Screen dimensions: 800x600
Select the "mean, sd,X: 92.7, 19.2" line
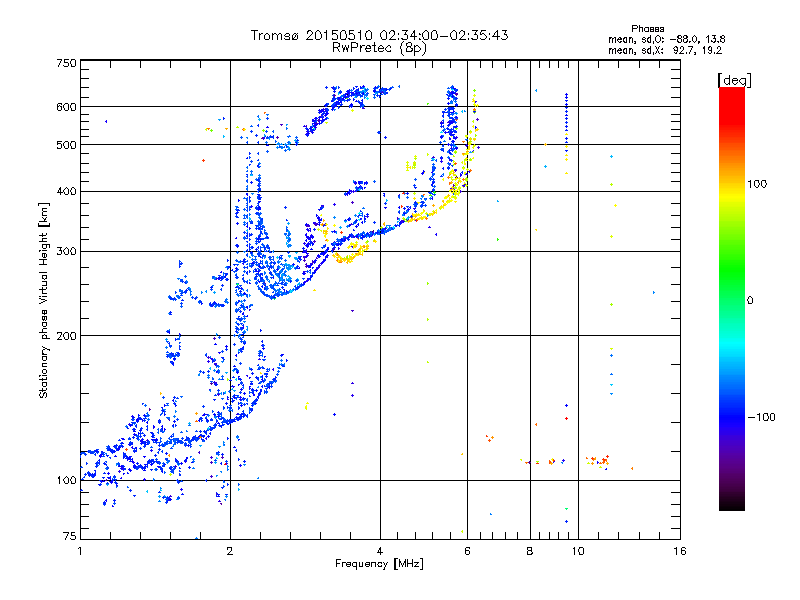point(665,50)
